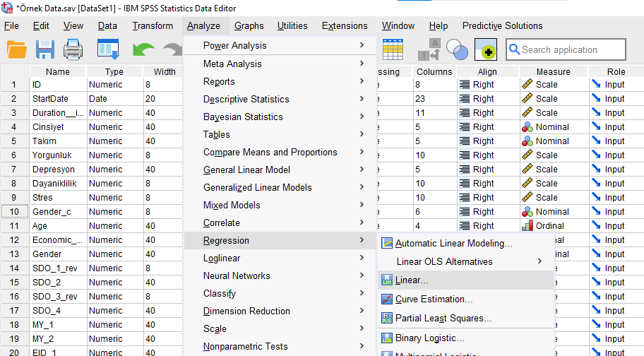Click the Search application field

[571, 50]
